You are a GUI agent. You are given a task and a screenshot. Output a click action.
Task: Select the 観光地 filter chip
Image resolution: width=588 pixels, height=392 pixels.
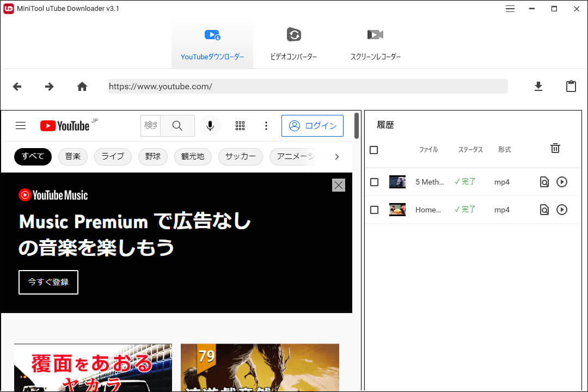[x=193, y=156]
